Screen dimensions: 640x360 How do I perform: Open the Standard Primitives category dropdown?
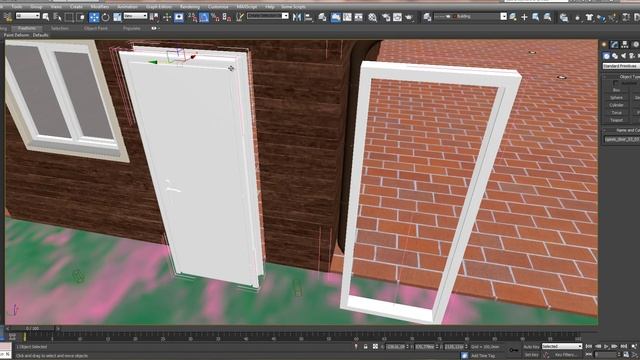[621, 66]
